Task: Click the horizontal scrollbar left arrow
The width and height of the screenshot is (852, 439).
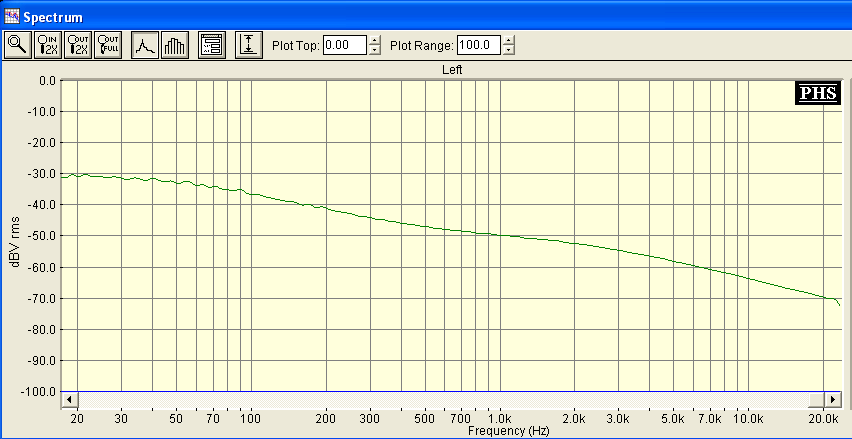Action: coord(68,400)
